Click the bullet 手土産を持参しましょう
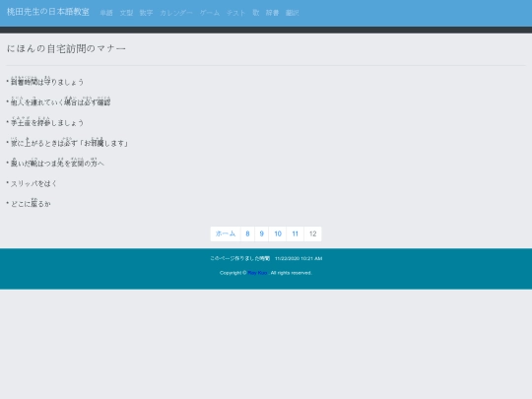This screenshot has width=532, height=399. [47, 122]
